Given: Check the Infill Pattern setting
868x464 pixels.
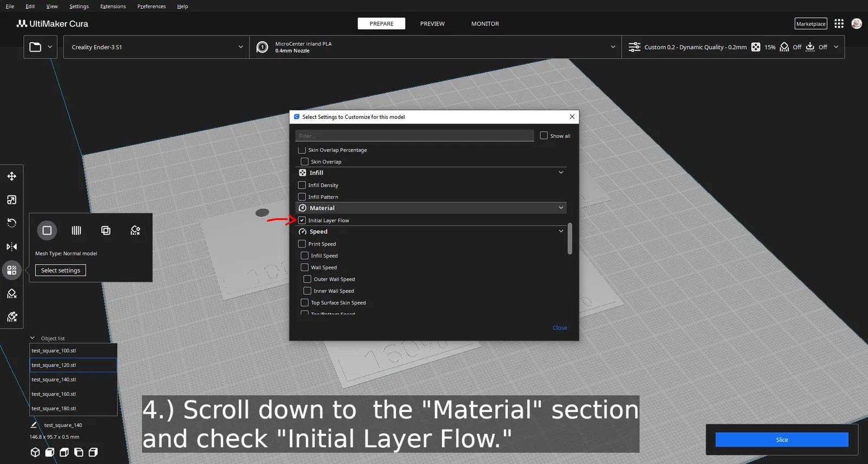Looking at the screenshot, I should (x=302, y=197).
